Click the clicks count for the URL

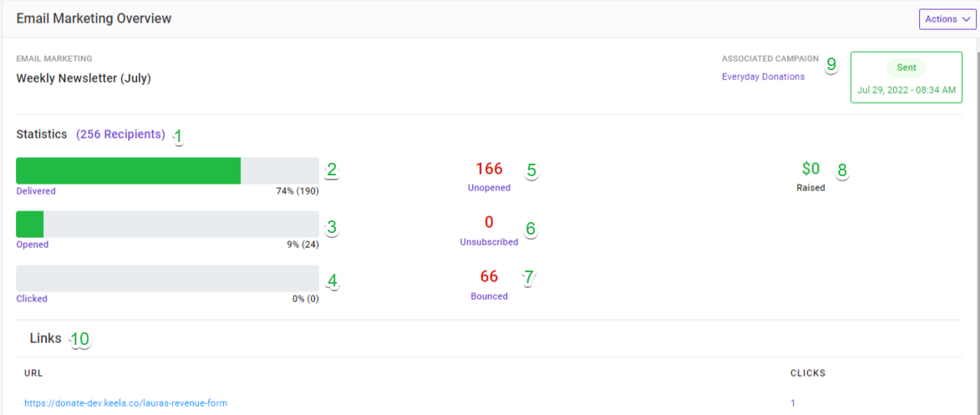pyautogui.click(x=793, y=403)
